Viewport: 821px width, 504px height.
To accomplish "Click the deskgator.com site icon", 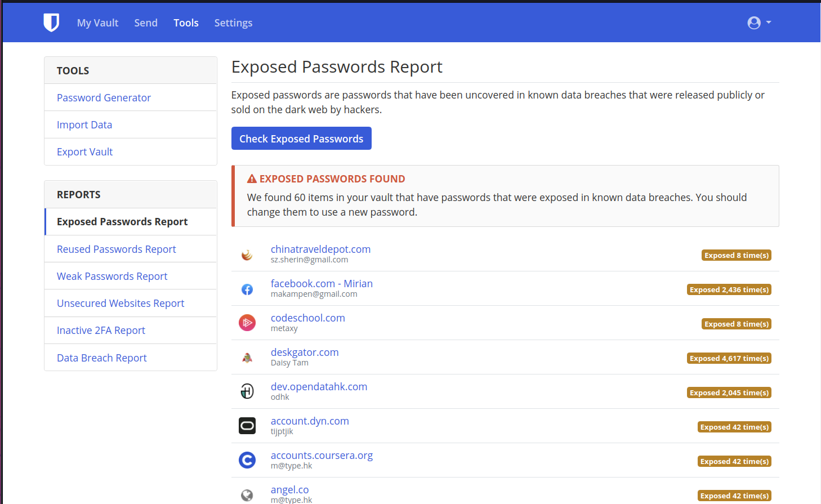I will coord(247,358).
